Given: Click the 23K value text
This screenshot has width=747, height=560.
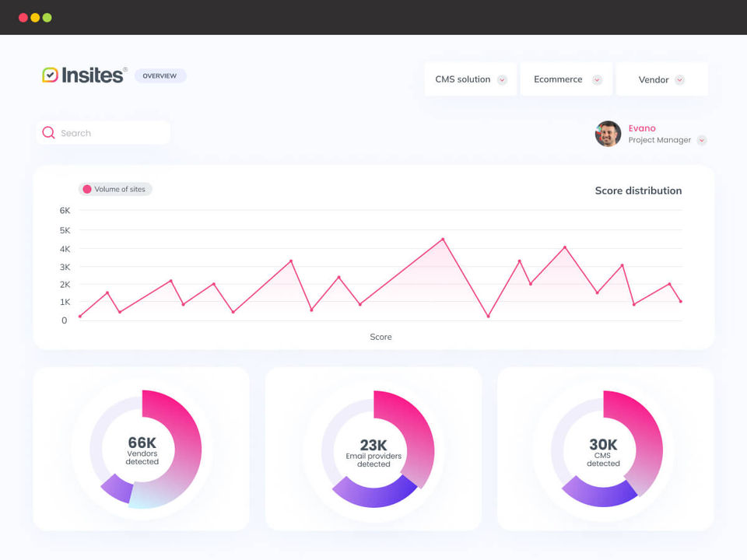Looking at the screenshot, I should click(373, 445).
